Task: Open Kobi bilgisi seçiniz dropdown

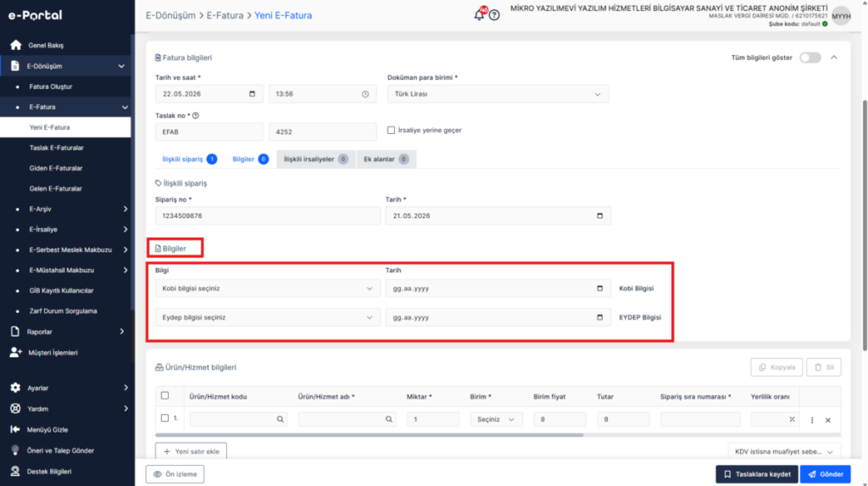Action: point(267,288)
